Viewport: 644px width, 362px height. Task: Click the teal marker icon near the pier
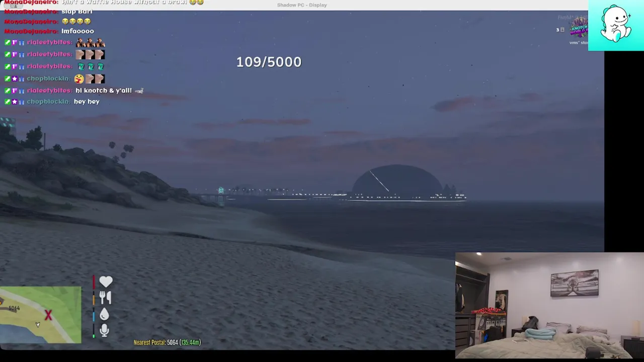tap(221, 190)
